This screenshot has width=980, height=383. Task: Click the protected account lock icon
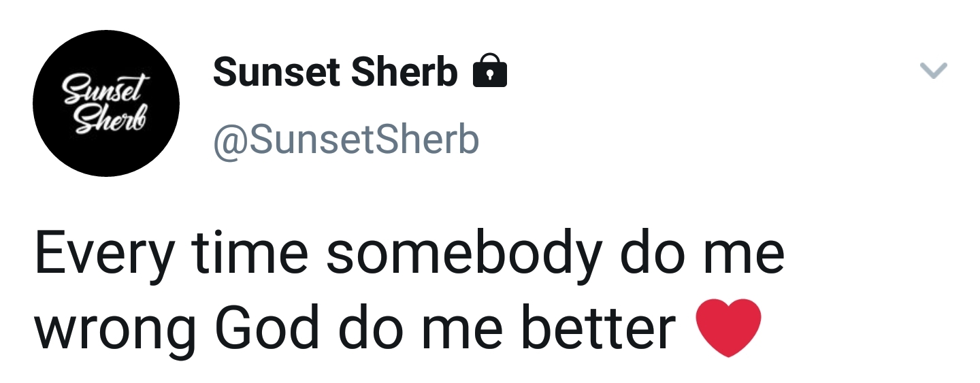point(489,72)
